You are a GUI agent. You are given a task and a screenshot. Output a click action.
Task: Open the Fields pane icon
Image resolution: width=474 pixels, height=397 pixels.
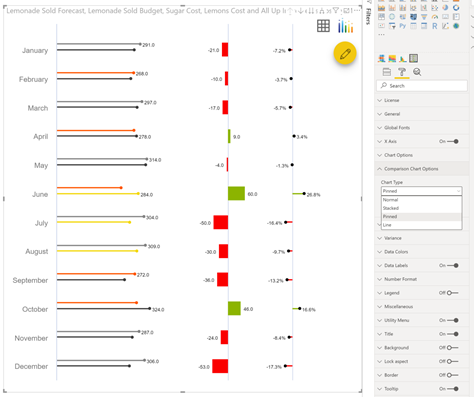(387, 72)
